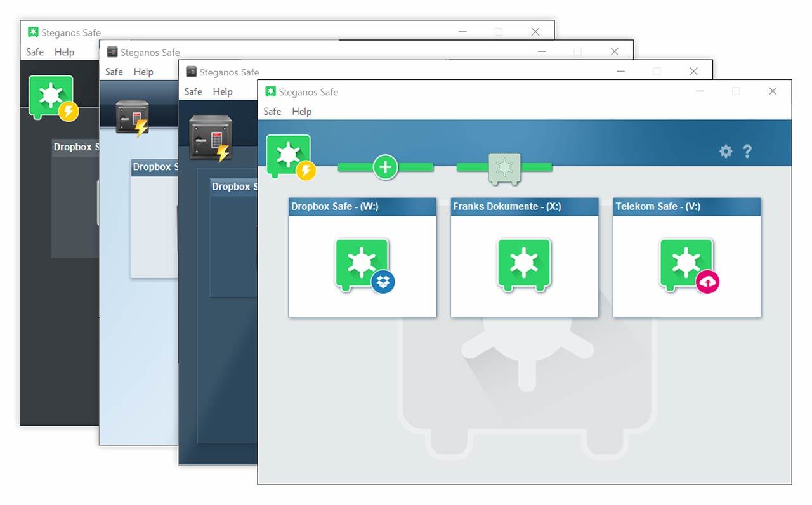The width and height of the screenshot is (812, 505).
Task: Close the front Steganos Safe window
Action: click(x=773, y=91)
